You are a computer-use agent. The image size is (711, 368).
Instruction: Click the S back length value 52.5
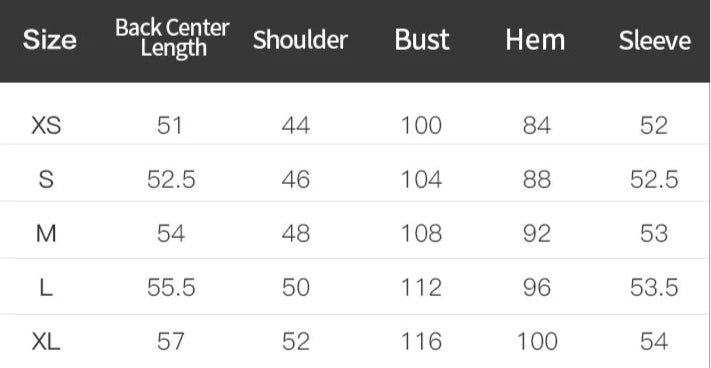[171, 179]
